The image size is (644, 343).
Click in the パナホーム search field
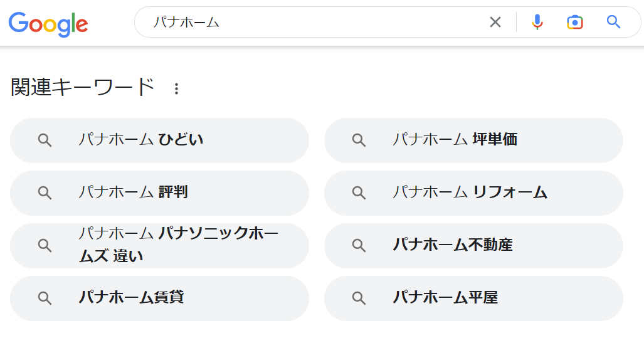(x=314, y=23)
